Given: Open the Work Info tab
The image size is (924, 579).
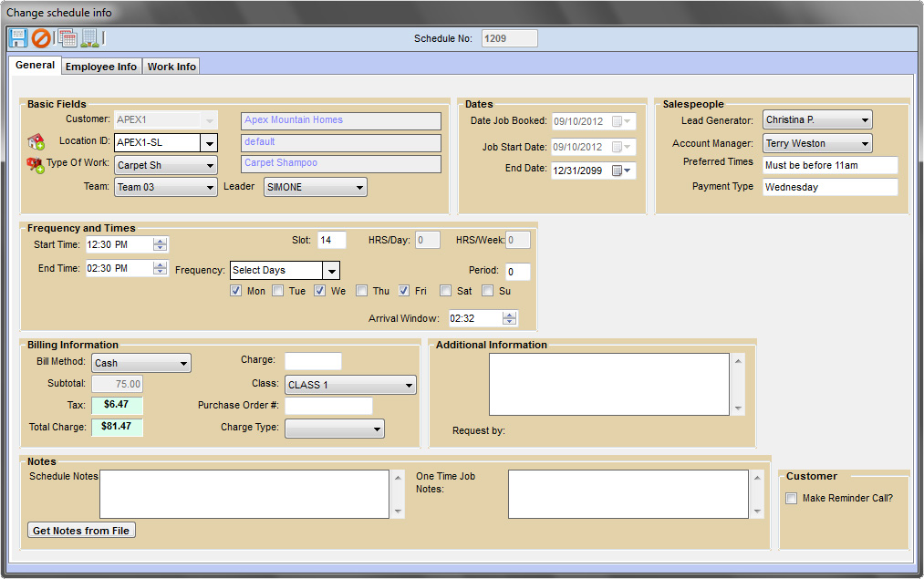Looking at the screenshot, I should pos(171,67).
